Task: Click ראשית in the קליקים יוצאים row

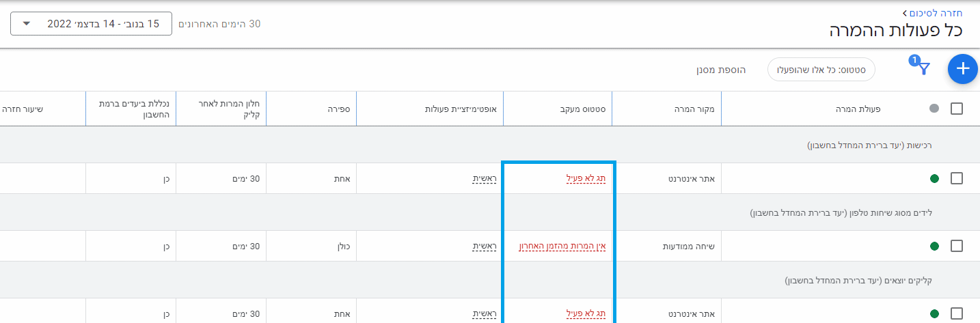Action: (485, 314)
